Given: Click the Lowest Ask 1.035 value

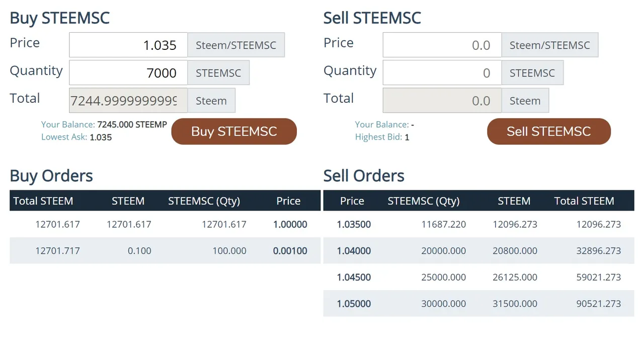Looking at the screenshot, I should [x=101, y=137].
